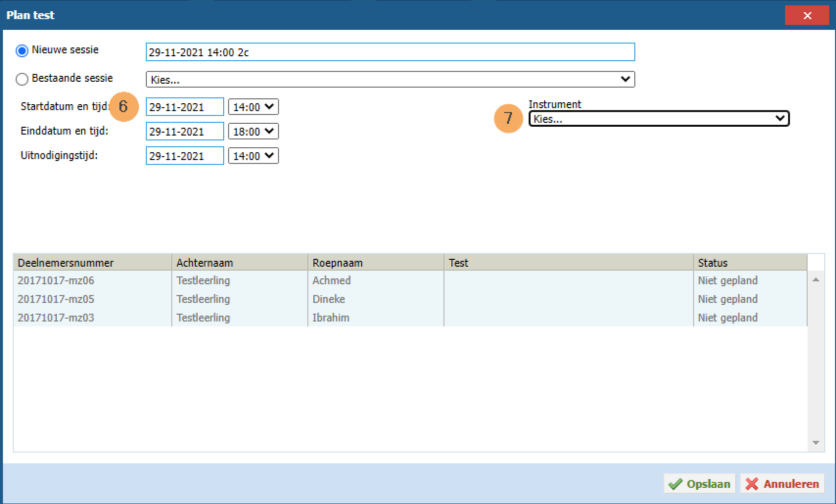Image resolution: width=836 pixels, height=504 pixels.
Task: Open the Bestaande sessie Kies dropdown
Action: click(x=390, y=79)
